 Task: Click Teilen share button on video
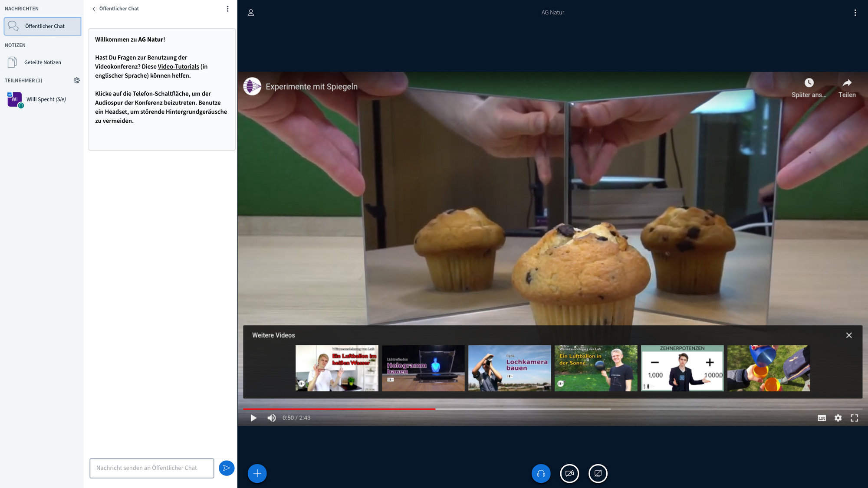click(847, 88)
